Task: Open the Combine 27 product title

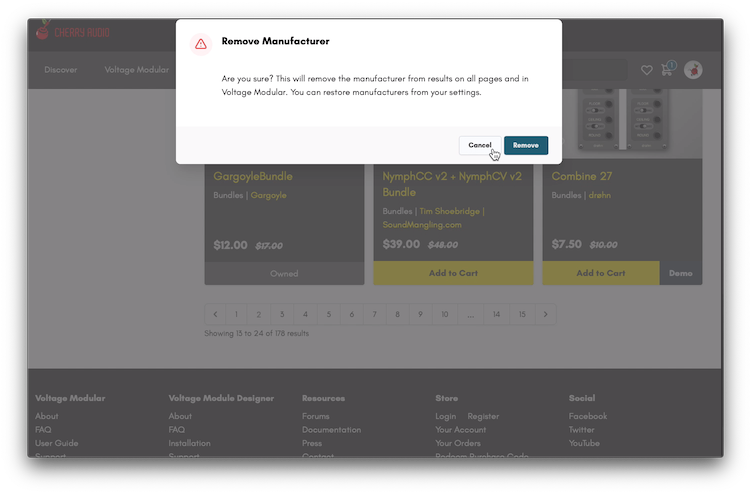Action: [x=581, y=176]
